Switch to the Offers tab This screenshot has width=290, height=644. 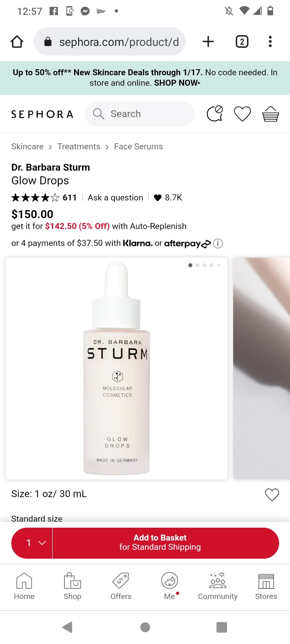click(x=121, y=586)
